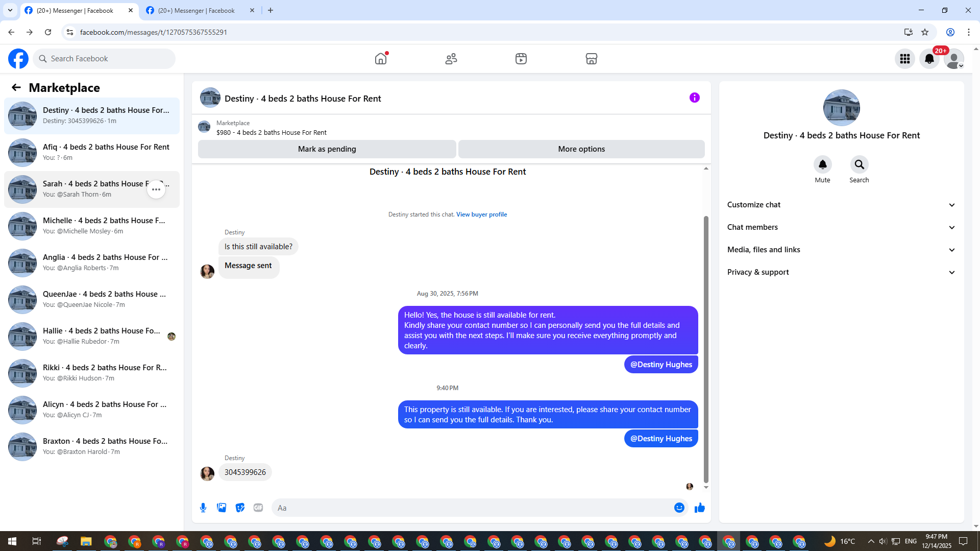
Task: Open a new browser tab
Action: click(x=271, y=10)
